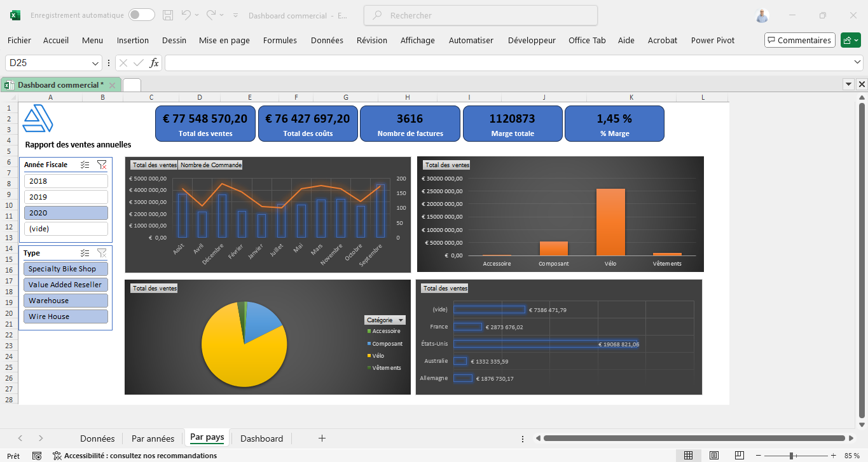Switch to Page Layout view icon

(714, 456)
